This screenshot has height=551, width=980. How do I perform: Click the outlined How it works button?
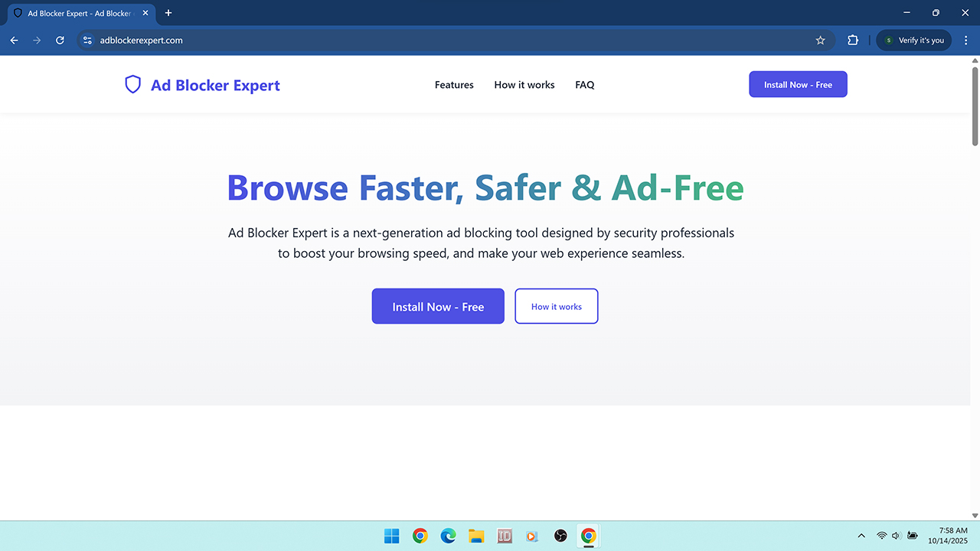point(556,306)
